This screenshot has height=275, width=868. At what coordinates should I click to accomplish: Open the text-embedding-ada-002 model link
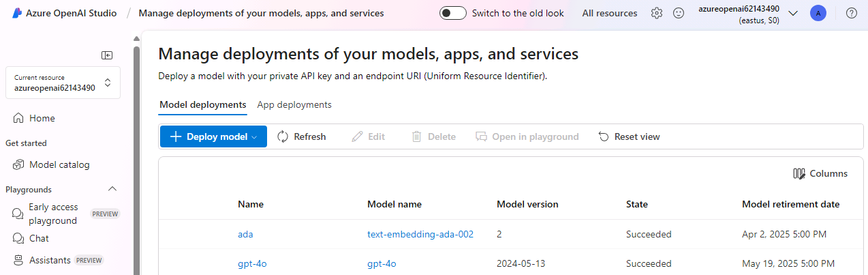pyautogui.click(x=420, y=234)
